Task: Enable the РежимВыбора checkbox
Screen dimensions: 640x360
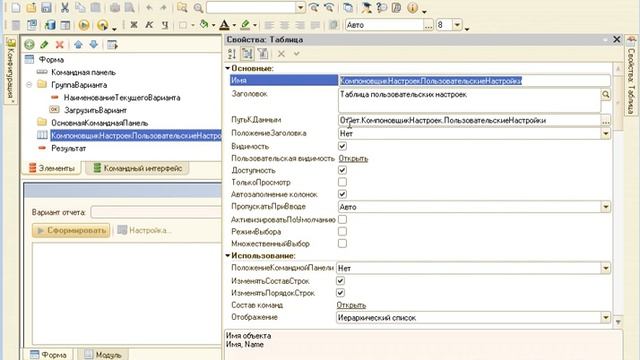Action: (x=342, y=231)
